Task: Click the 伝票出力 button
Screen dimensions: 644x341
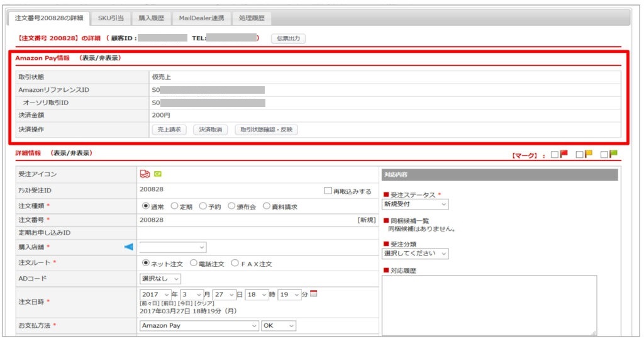Action: [288, 38]
